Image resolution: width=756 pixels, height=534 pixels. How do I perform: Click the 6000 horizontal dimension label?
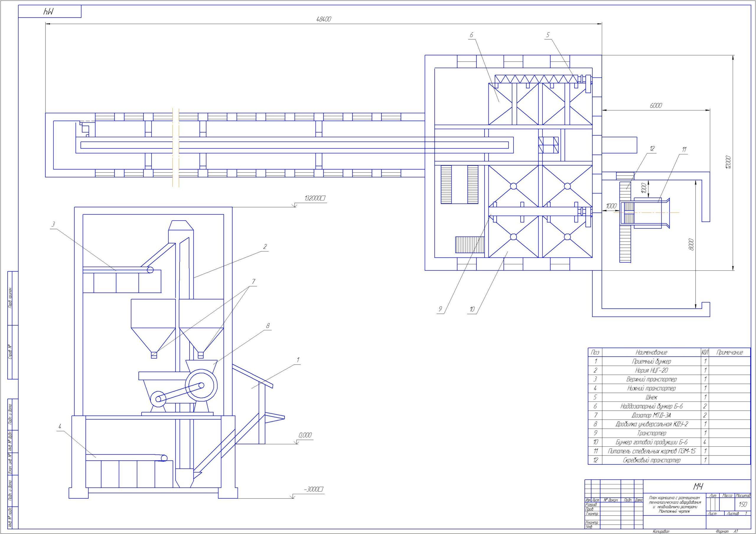click(656, 105)
